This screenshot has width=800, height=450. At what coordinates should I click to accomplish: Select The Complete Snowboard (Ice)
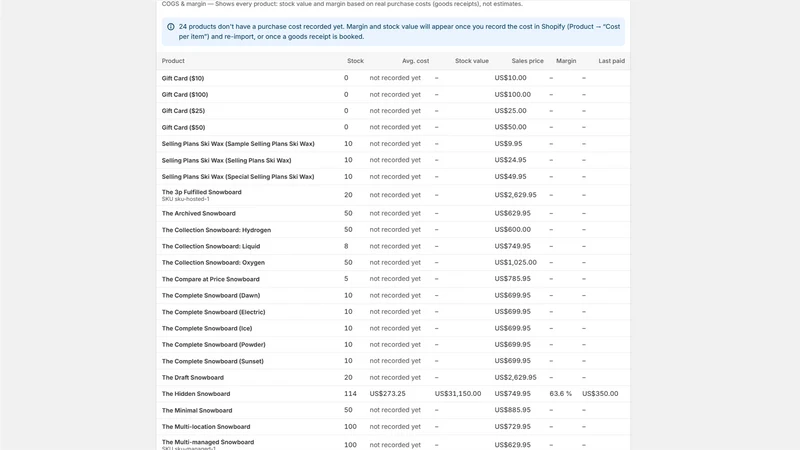pyautogui.click(x=207, y=328)
